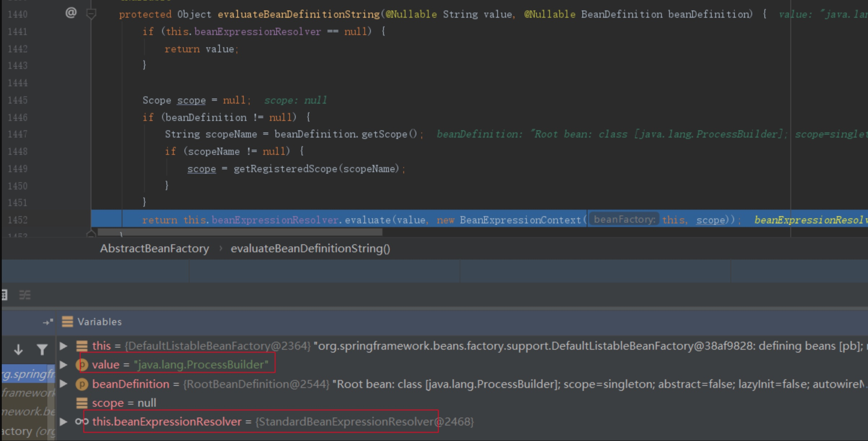The height and width of the screenshot is (441, 868).
Task: Click the editor horizontal scrollbar thumb
Action: [240, 232]
